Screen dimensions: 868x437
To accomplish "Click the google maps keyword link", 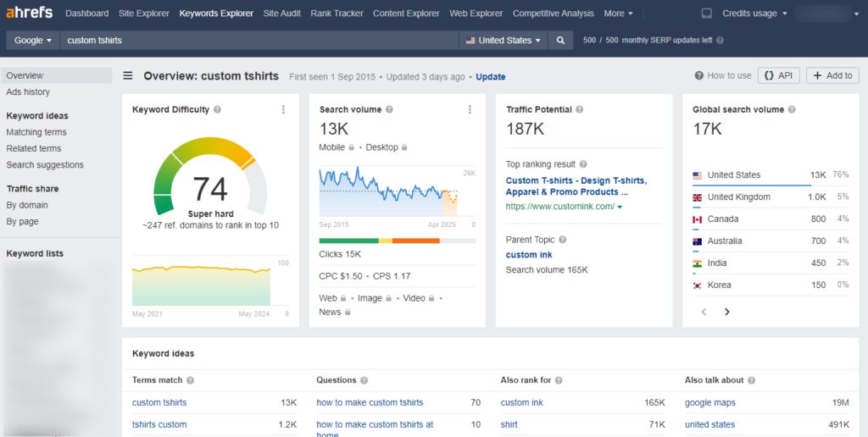I will tap(710, 403).
